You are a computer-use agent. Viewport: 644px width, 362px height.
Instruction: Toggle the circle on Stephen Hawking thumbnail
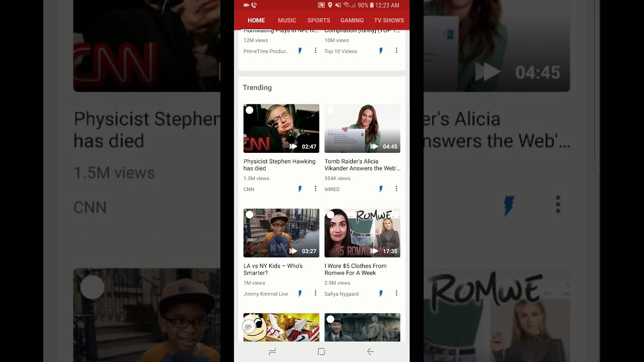pos(250,110)
